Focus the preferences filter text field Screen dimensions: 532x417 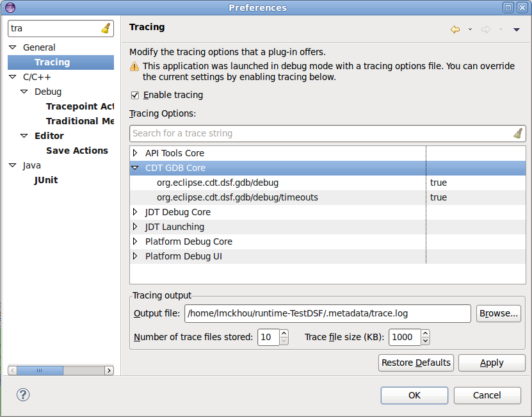[54, 28]
